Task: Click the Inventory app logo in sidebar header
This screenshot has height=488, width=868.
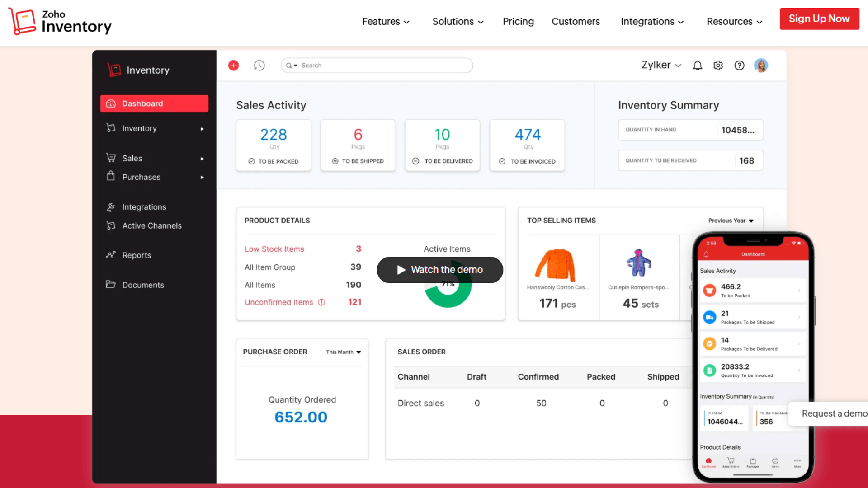Action: [x=114, y=70]
